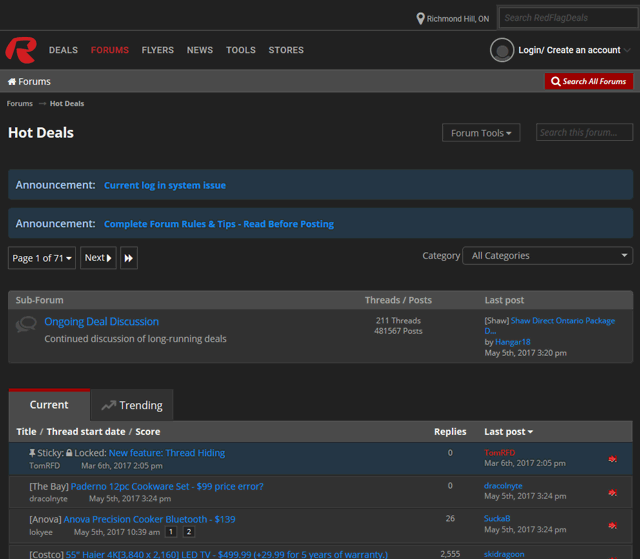Open the NEWS menu item
Viewport: 640px width, 559px height.
[x=200, y=50]
